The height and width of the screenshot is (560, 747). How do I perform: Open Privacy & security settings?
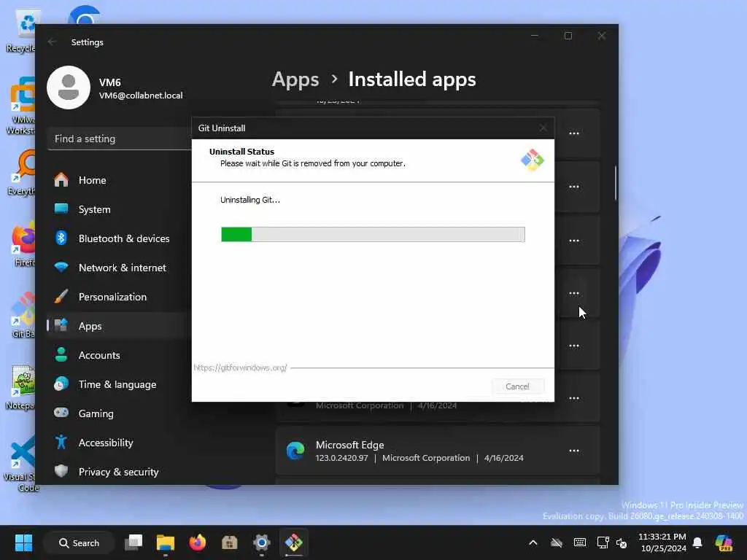pos(119,472)
